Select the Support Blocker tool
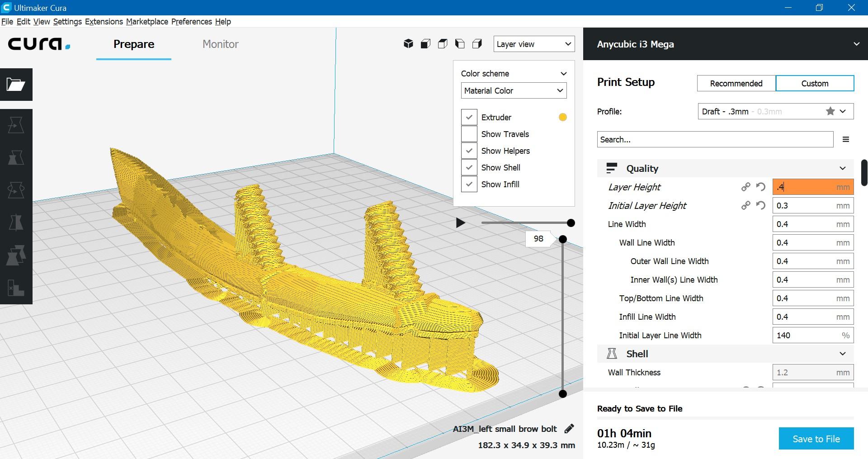 point(16,288)
